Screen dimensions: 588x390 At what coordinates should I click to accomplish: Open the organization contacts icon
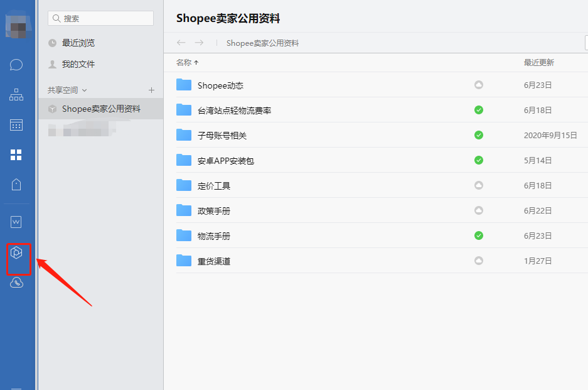point(16,95)
